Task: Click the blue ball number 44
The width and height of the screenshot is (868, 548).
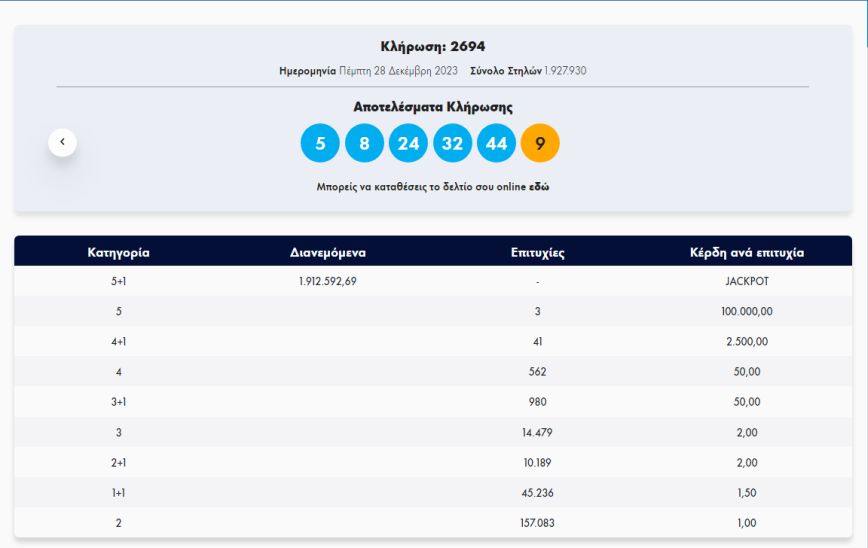Action: [496, 143]
